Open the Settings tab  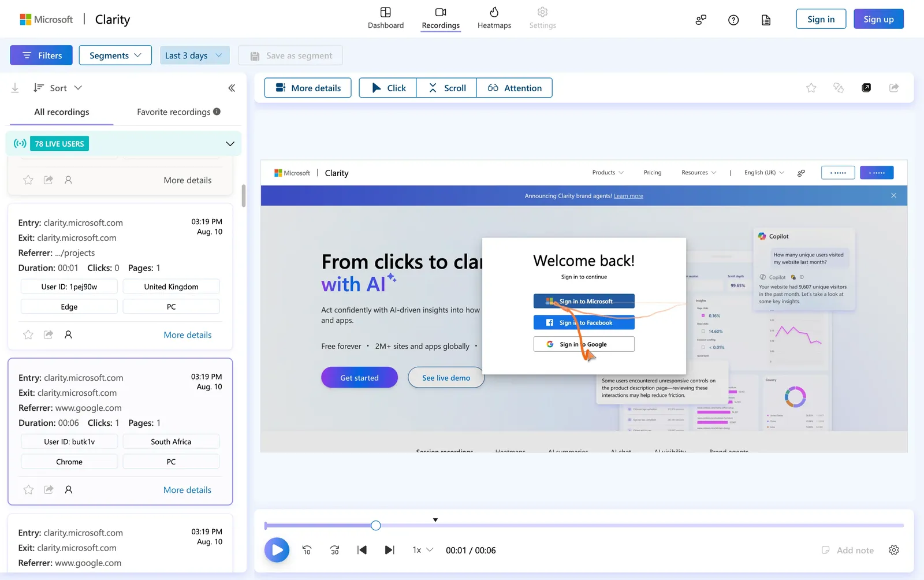[542, 18]
